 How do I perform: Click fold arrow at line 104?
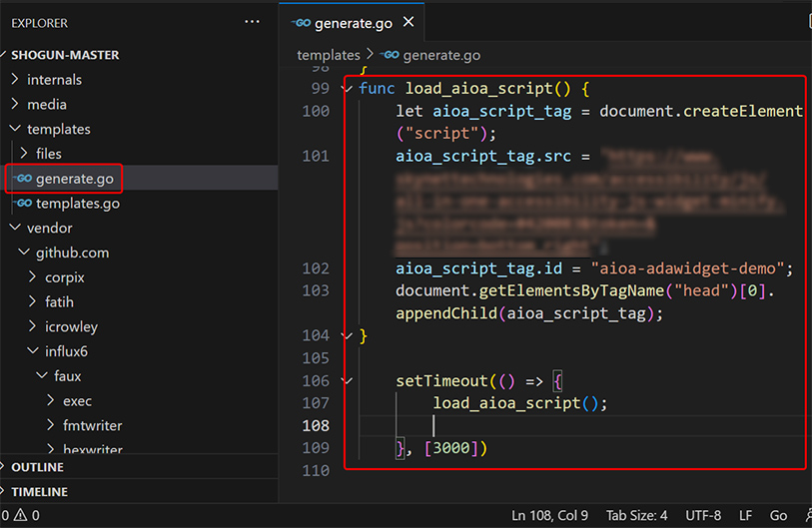(x=347, y=336)
